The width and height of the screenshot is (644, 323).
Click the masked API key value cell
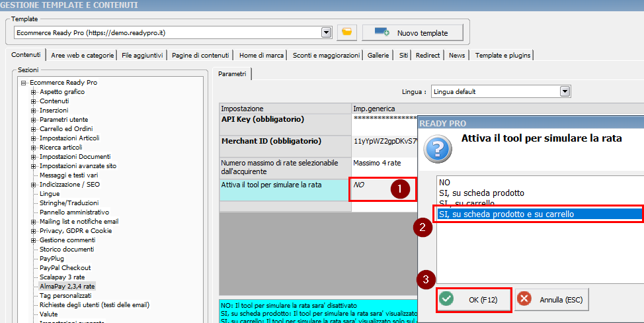(x=384, y=124)
